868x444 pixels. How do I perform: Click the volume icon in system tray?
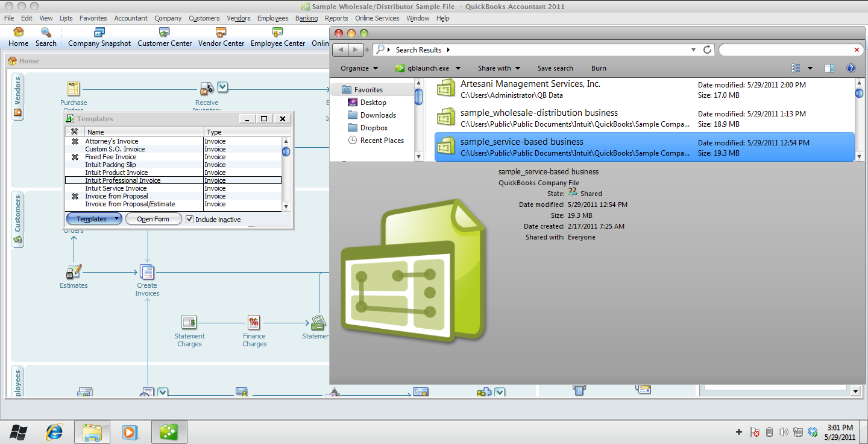[x=784, y=432]
